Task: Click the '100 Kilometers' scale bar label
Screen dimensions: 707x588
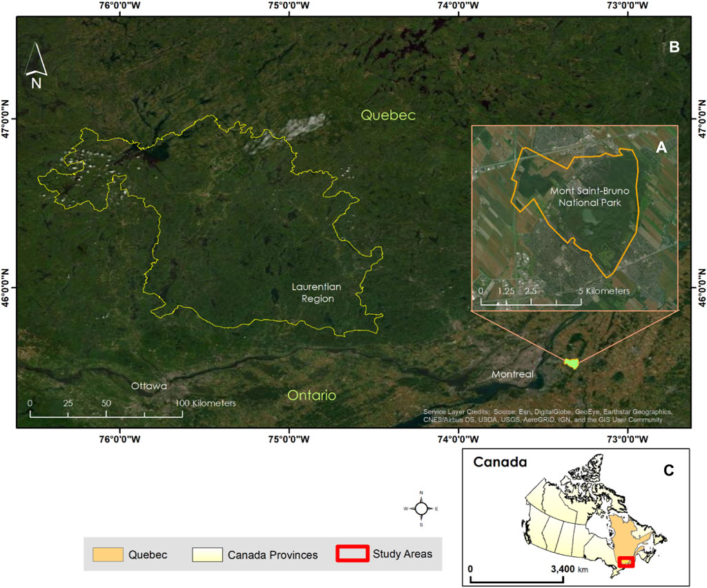Action: pos(206,403)
